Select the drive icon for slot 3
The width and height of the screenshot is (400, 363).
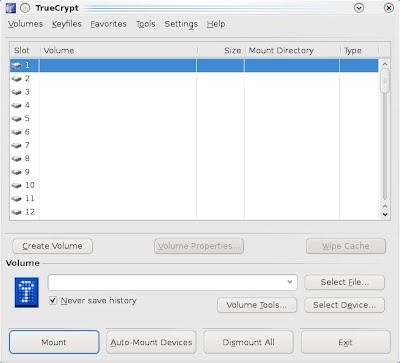click(x=16, y=92)
